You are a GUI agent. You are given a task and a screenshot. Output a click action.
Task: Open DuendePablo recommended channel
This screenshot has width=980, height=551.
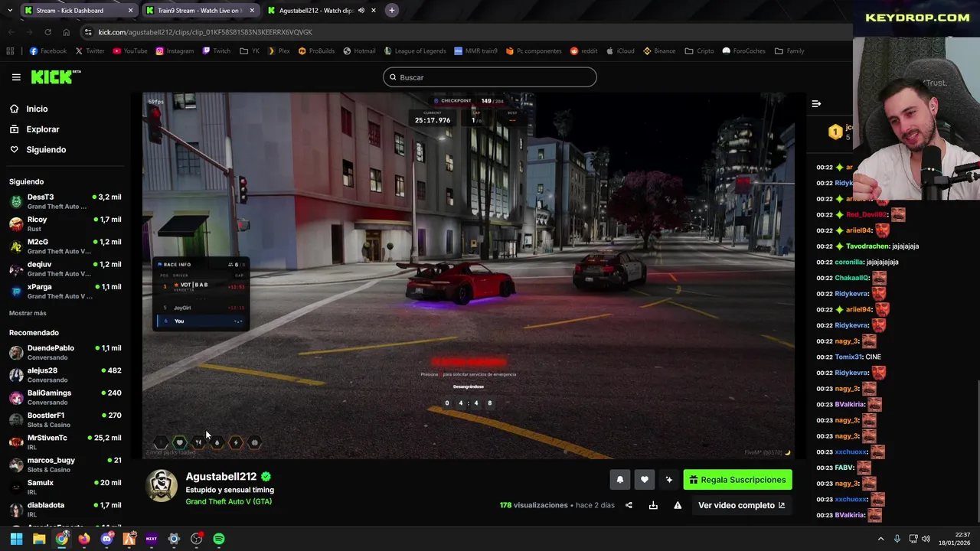click(x=65, y=352)
